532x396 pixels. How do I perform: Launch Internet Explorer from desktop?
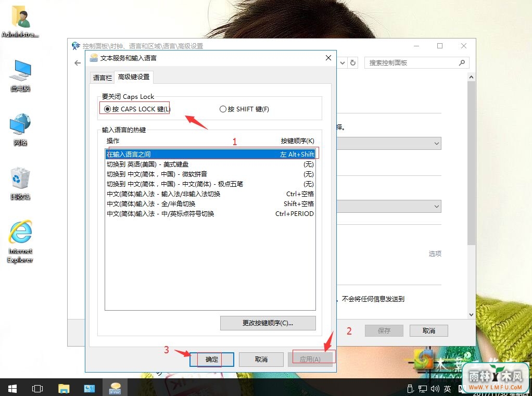[20, 241]
